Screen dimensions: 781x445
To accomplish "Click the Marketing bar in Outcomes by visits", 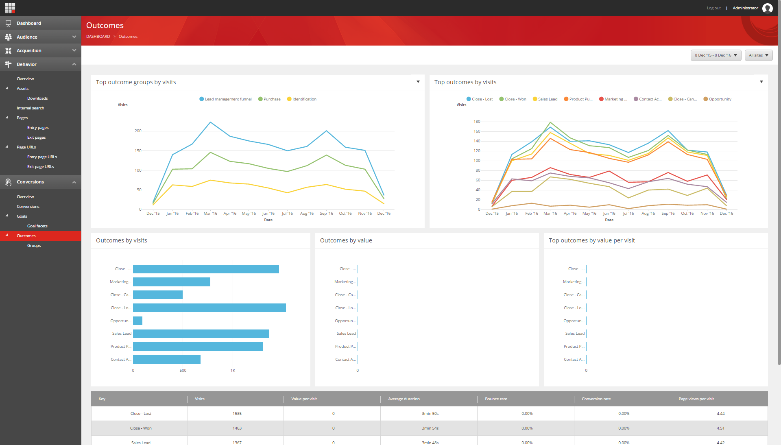I will pos(171,282).
